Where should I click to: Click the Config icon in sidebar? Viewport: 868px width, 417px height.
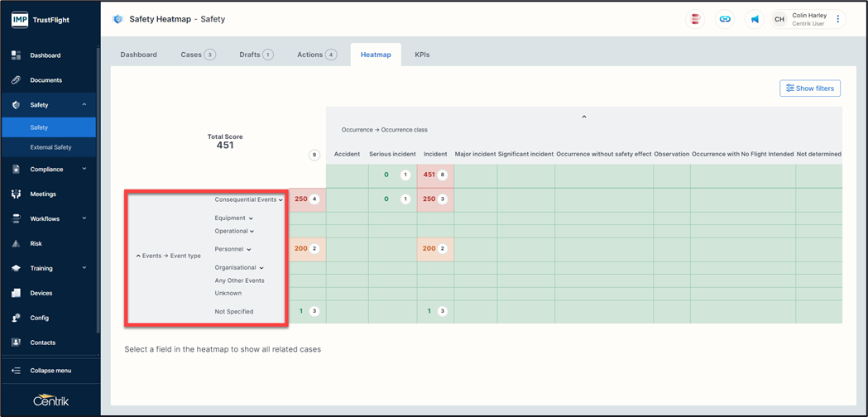pyautogui.click(x=16, y=318)
